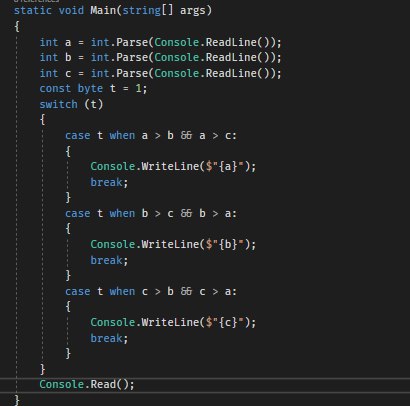Click the 'Console.Read();' statement
Screen dimensions: 410x406
click(87, 384)
